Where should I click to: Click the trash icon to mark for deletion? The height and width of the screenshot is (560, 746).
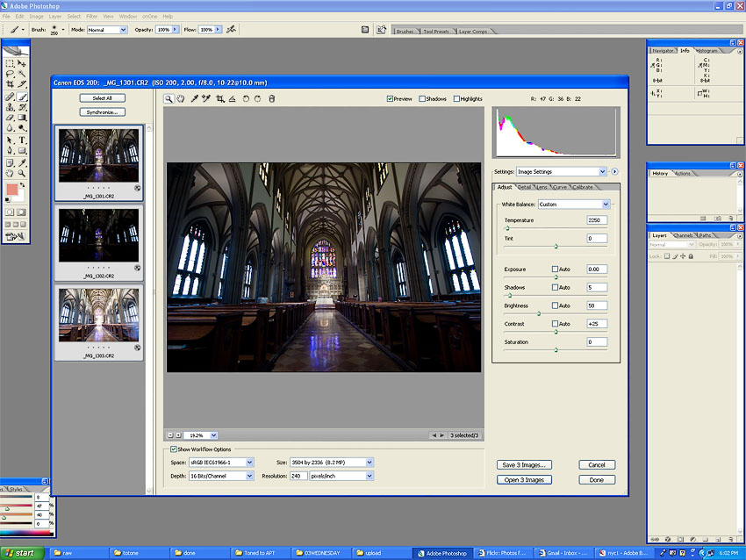click(x=271, y=98)
